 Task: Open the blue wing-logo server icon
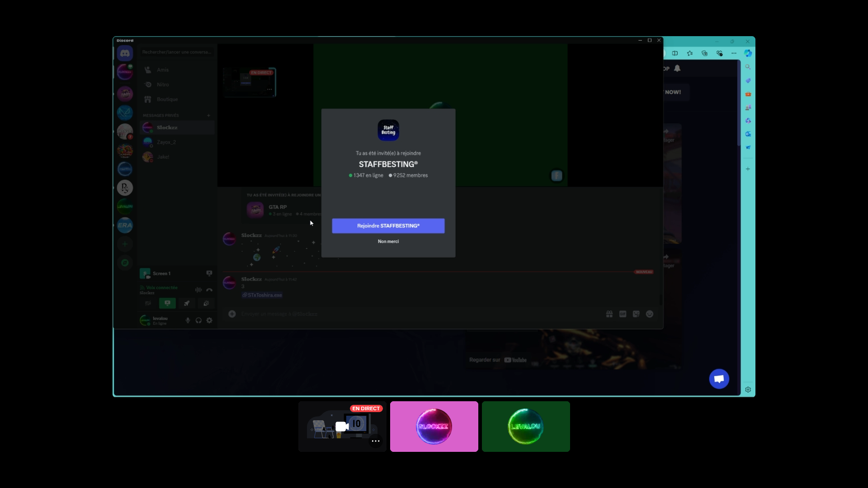[x=125, y=113]
